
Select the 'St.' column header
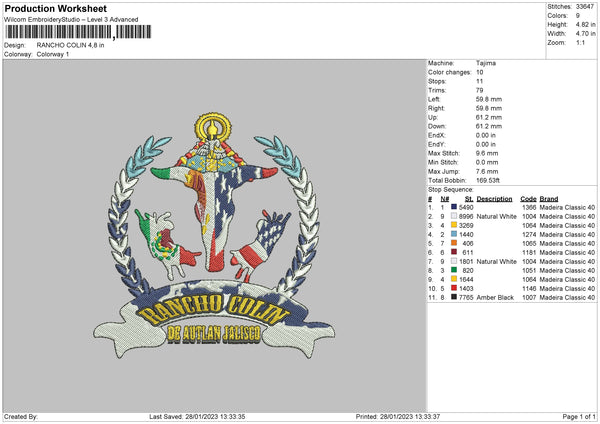(x=469, y=199)
